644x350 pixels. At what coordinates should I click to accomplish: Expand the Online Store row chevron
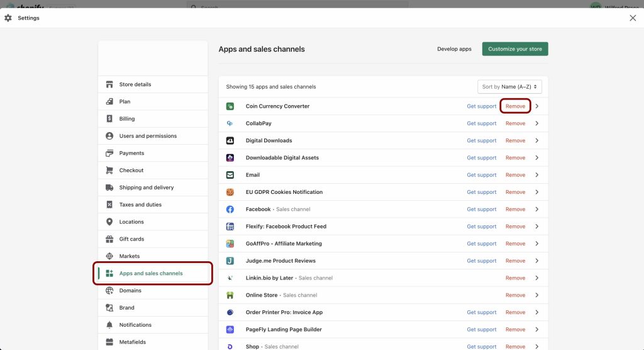[x=537, y=295]
